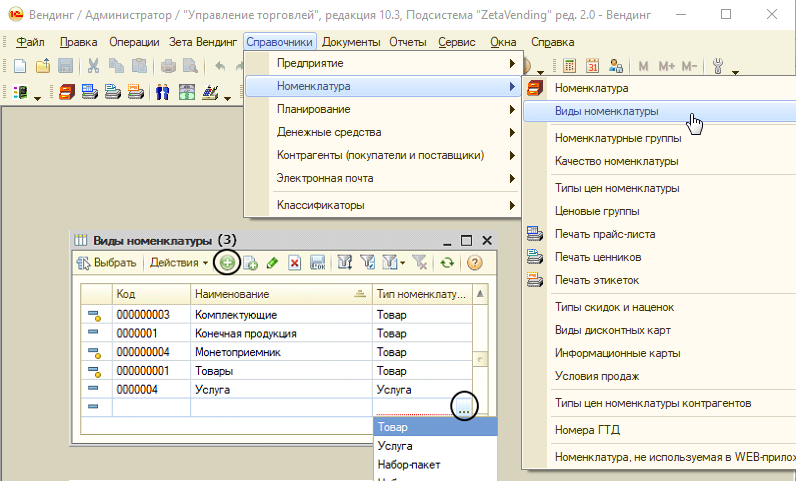Screen dimensions: 796x481
Task: Open the Отчеты menu
Action: tap(408, 42)
